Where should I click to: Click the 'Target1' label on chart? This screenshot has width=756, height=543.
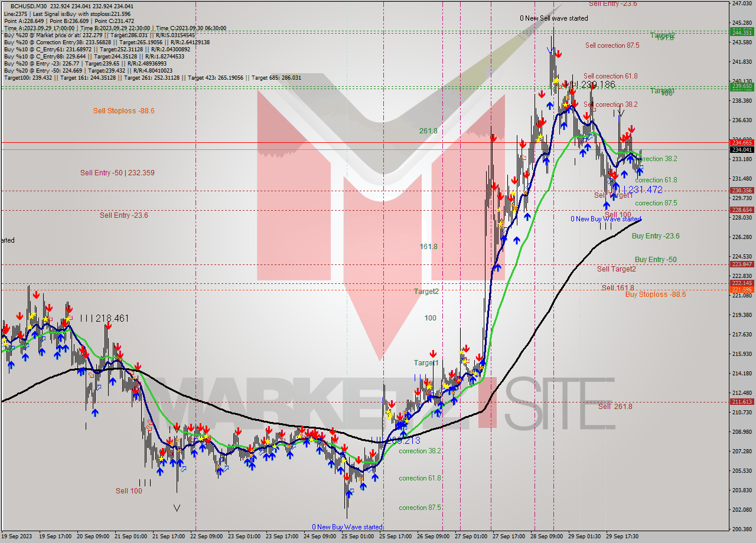tap(426, 362)
